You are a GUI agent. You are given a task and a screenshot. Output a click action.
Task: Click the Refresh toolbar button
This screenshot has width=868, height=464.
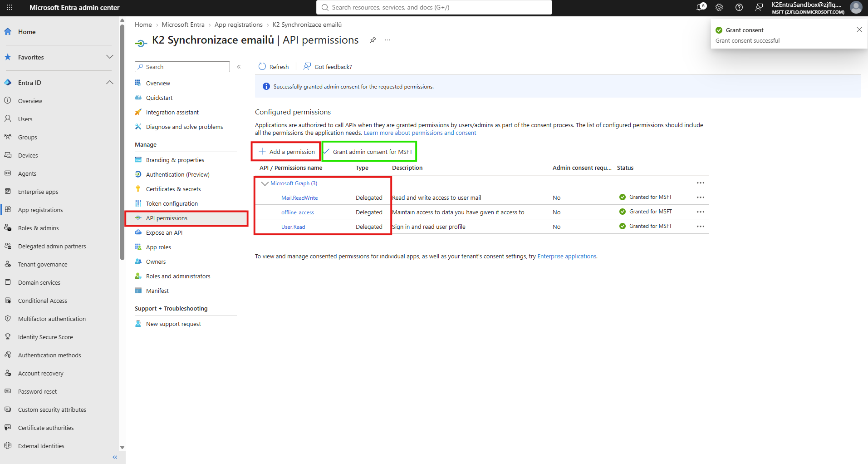click(274, 67)
